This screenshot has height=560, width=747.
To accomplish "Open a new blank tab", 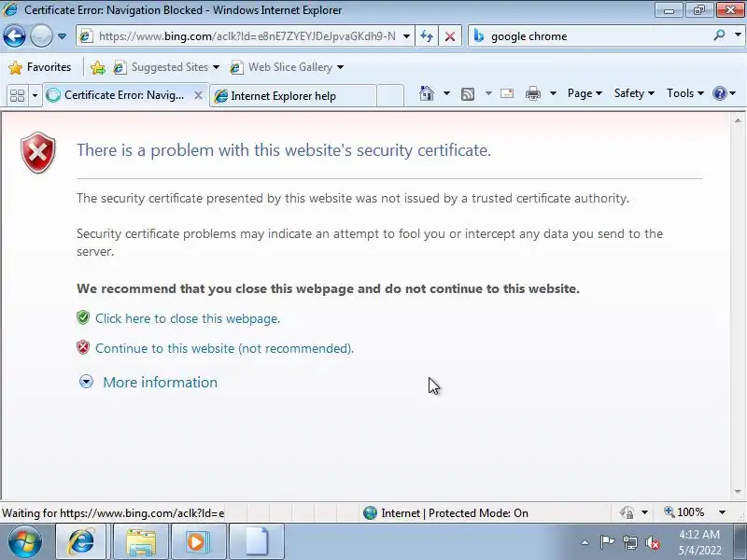I will tap(390, 96).
